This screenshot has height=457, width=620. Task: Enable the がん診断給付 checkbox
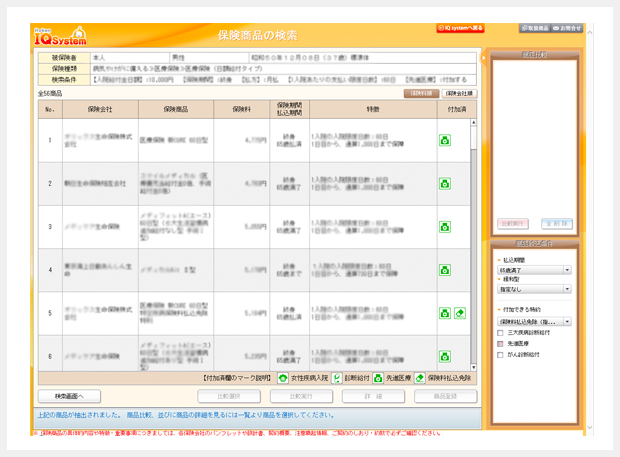(501, 355)
